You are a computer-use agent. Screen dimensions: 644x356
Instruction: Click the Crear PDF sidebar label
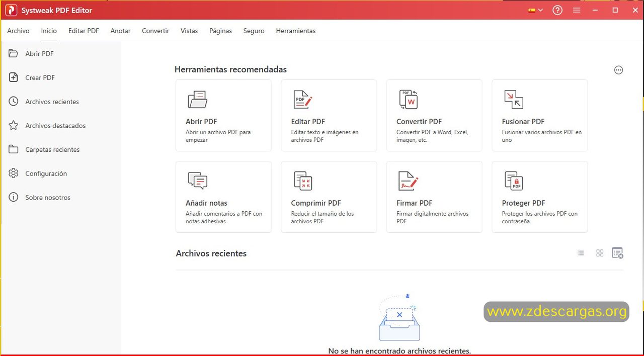click(x=40, y=78)
